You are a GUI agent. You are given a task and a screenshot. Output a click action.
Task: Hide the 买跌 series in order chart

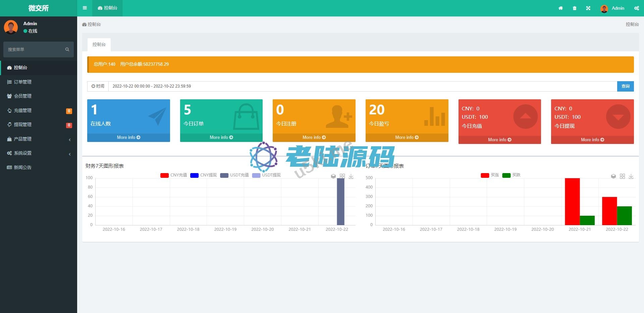pos(512,175)
